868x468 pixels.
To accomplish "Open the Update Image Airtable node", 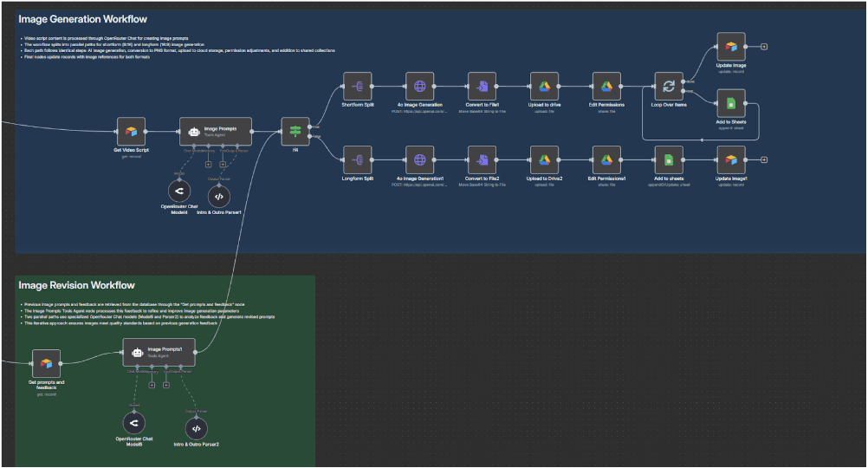I will click(731, 47).
